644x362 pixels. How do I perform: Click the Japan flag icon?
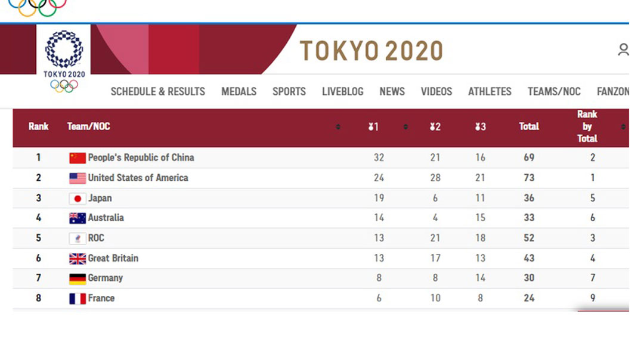pos(77,199)
